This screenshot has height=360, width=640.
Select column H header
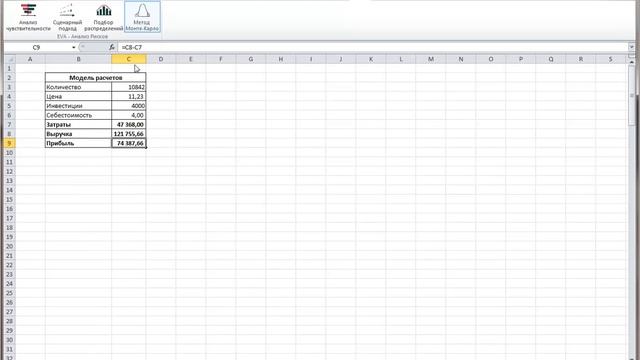281,59
